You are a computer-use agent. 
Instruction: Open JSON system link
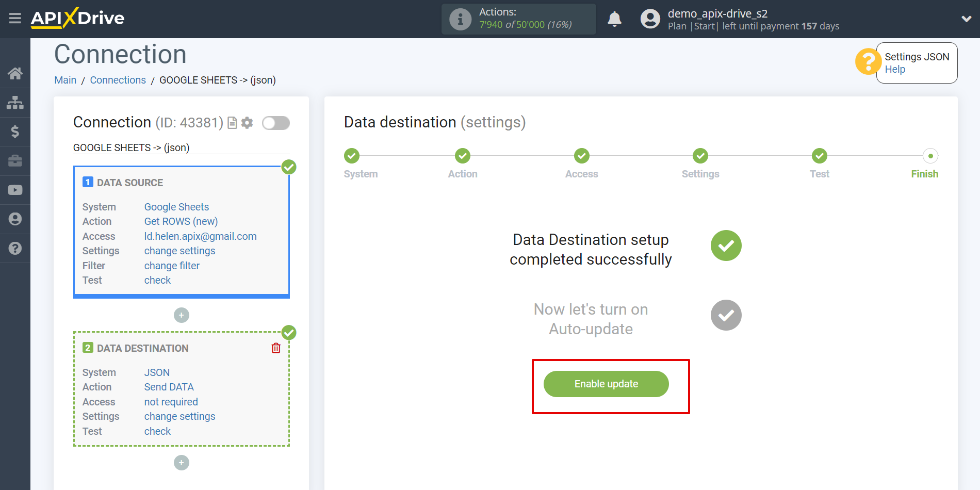point(157,372)
